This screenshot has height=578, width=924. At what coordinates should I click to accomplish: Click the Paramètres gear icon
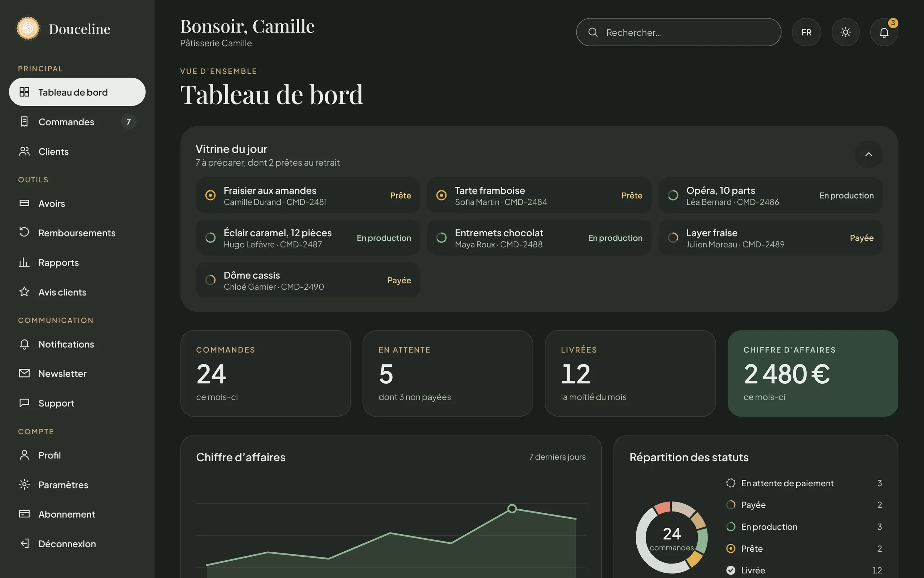click(x=25, y=484)
